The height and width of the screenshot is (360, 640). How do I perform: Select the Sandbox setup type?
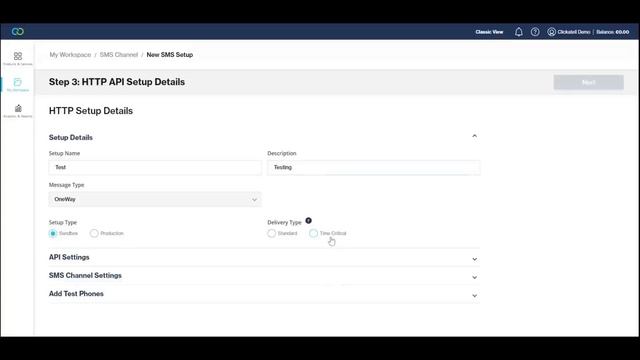point(53,233)
